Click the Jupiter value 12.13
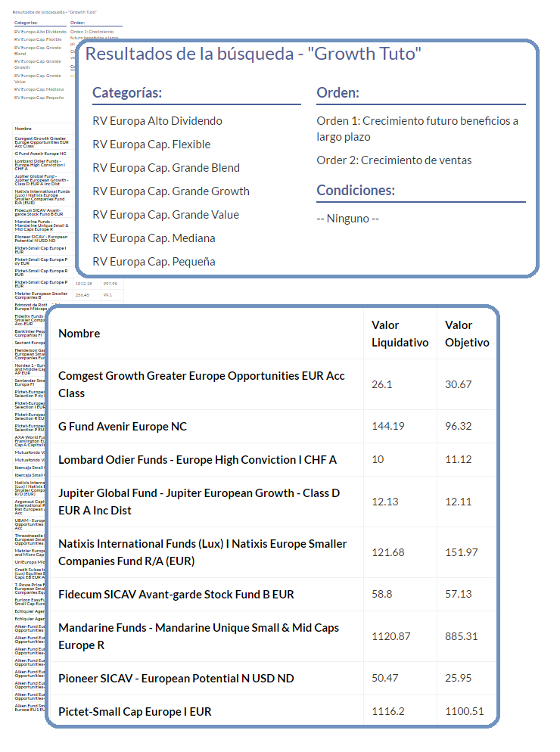The width and height of the screenshot is (560, 752). [x=385, y=502]
